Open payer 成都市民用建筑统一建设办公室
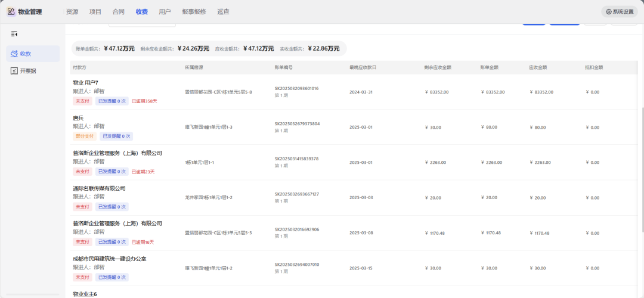Viewport: 644px width, 298px height. pos(110,259)
